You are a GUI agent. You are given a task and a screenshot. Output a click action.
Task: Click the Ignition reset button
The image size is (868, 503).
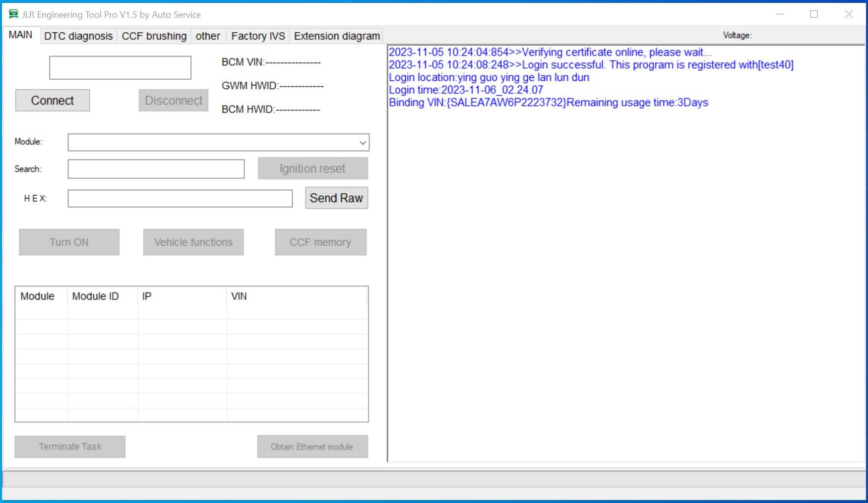click(x=312, y=168)
